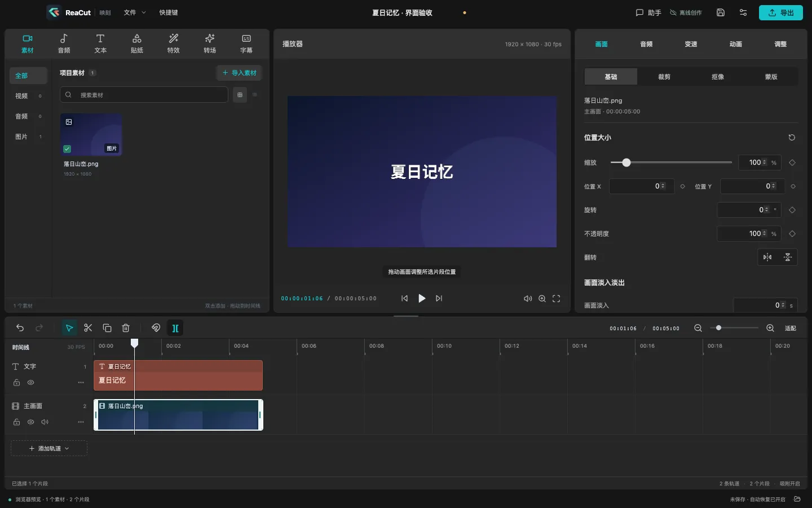Zoom in the timeline with the plus magnifier

(770, 328)
